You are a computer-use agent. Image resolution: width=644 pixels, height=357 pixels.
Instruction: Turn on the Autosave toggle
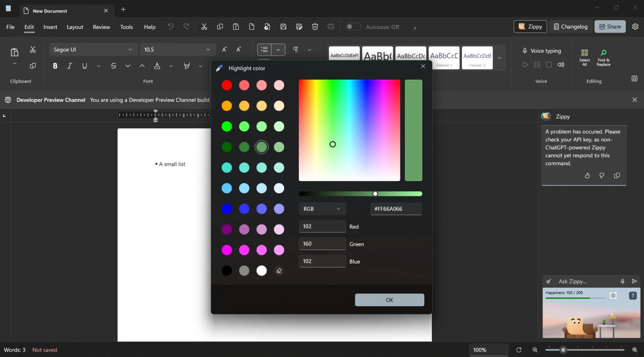tap(353, 26)
